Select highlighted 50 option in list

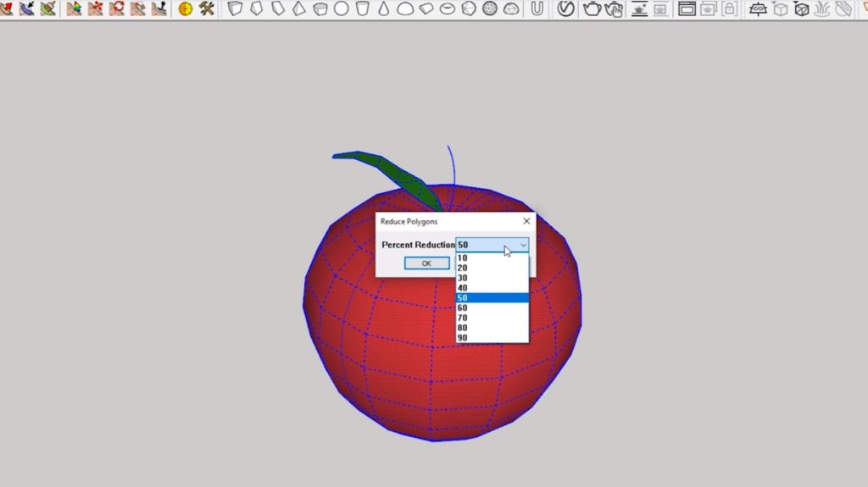click(492, 298)
